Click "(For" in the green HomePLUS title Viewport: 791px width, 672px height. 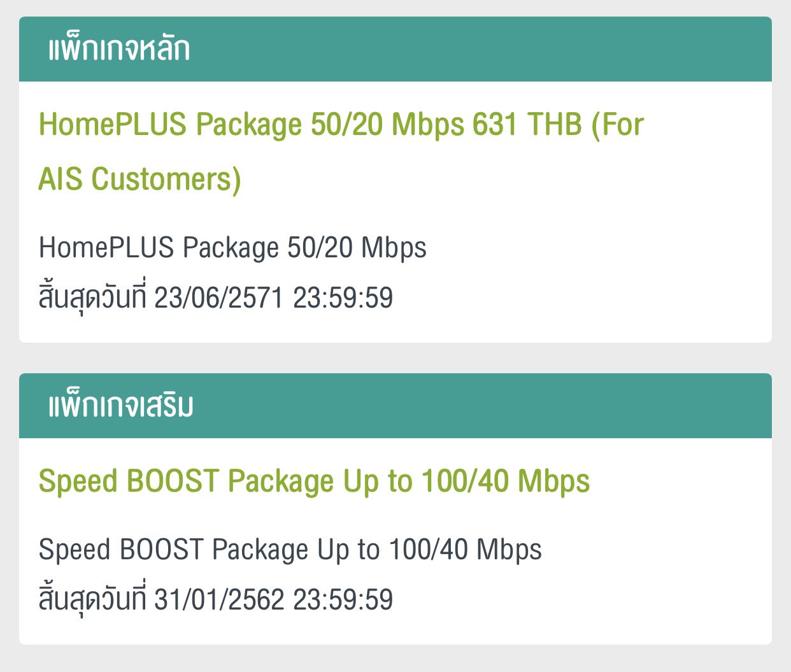[x=618, y=124]
